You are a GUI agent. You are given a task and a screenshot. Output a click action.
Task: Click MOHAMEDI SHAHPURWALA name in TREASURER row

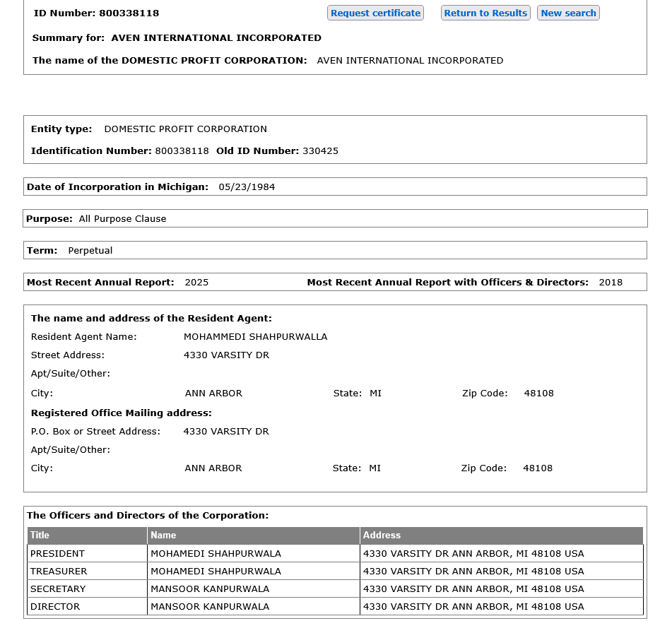coord(216,571)
